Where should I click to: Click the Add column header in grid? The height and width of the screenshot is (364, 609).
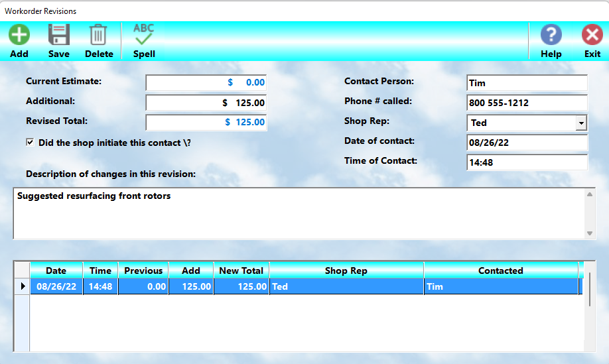191,271
